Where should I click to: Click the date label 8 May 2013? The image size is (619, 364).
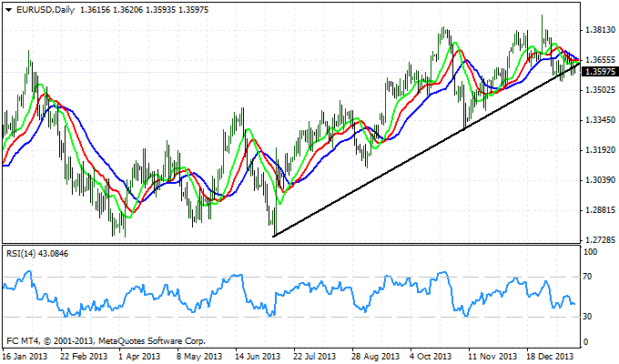point(199,357)
